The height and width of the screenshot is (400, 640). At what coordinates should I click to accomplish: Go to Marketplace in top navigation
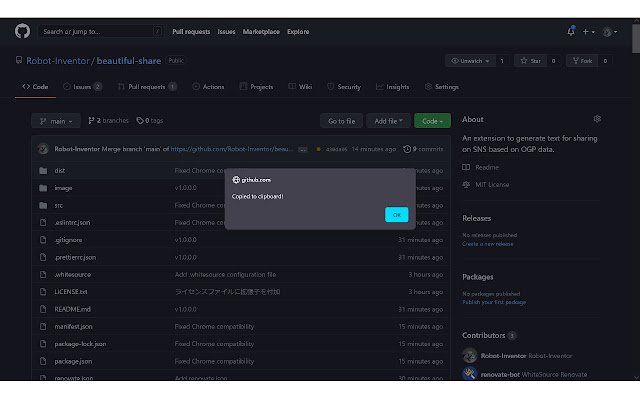click(261, 32)
